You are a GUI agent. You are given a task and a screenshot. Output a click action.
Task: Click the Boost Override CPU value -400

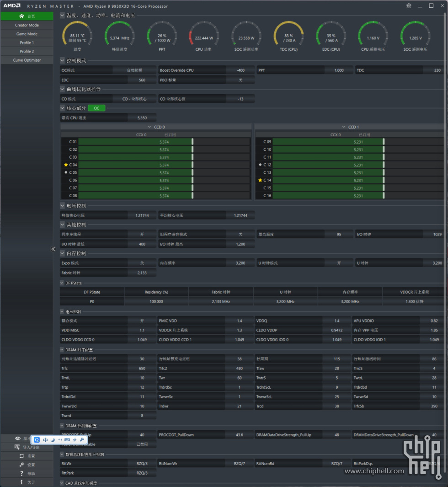(x=240, y=70)
